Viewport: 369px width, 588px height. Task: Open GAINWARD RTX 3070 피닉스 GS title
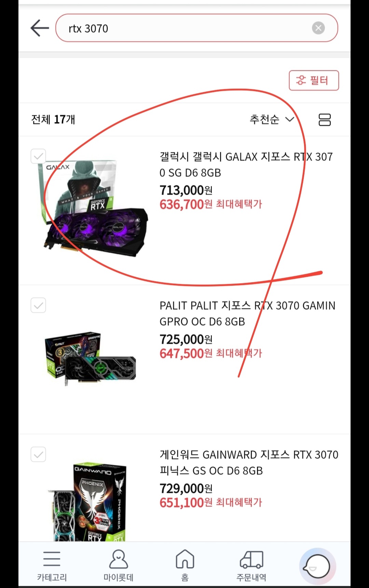coord(249,462)
